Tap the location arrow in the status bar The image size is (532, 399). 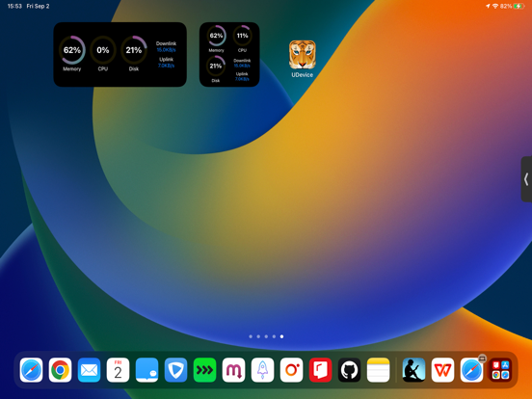pos(488,6)
